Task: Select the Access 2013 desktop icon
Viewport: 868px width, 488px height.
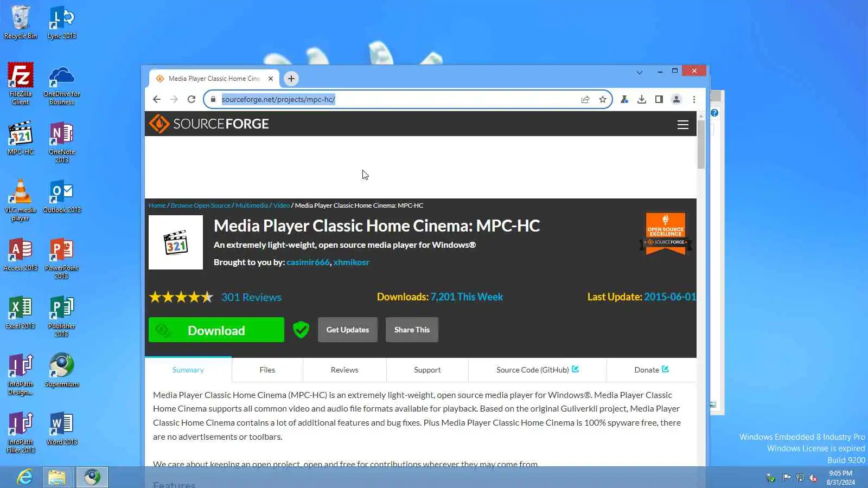Action: pyautogui.click(x=21, y=254)
